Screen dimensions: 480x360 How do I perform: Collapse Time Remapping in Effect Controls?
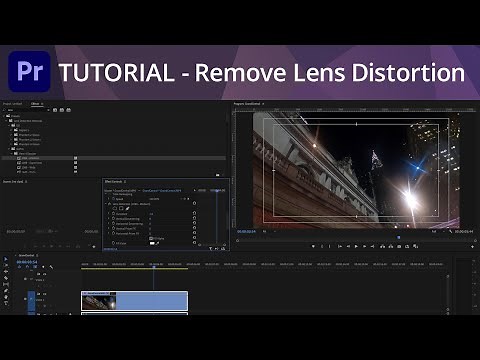click(107, 194)
